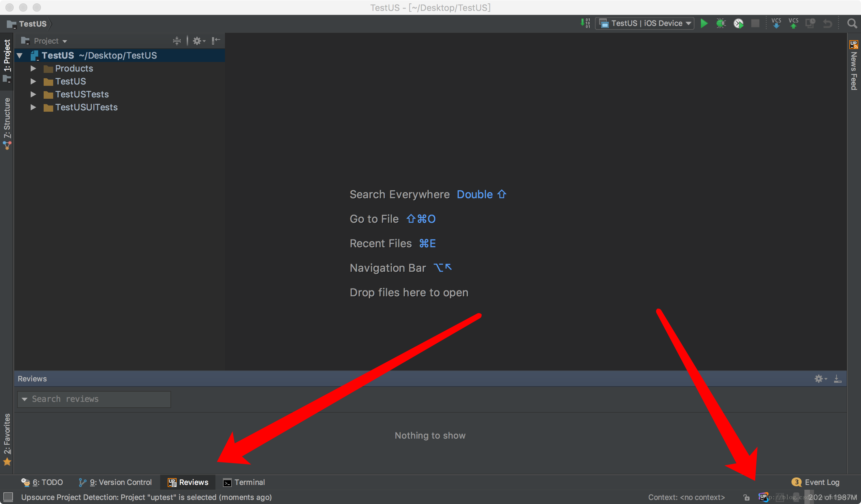Hide the Project panel with collapse icon
This screenshot has height=504, width=861.
point(216,41)
